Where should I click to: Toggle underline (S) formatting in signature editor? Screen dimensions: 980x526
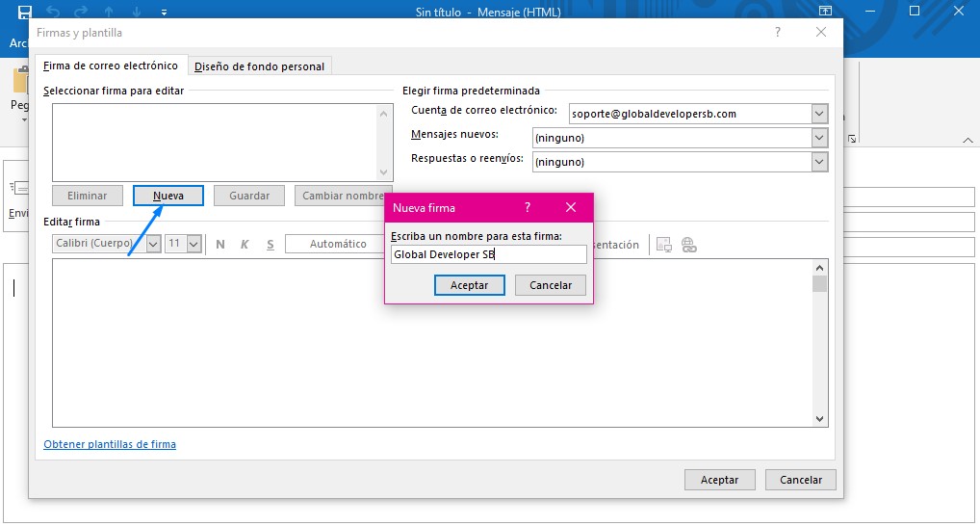pyautogui.click(x=271, y=245)
